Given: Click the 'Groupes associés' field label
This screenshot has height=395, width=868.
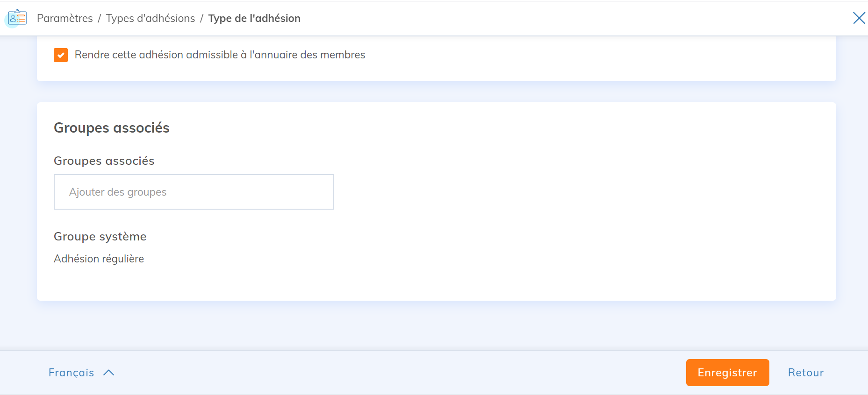Looking at the screenshot, I should click(104, 161).
